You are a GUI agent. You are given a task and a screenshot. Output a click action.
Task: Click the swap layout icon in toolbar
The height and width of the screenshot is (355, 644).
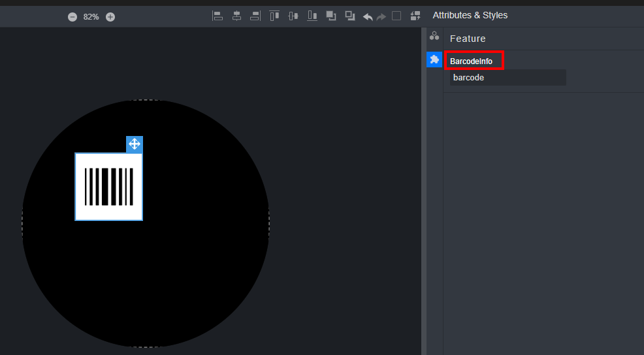415,16
